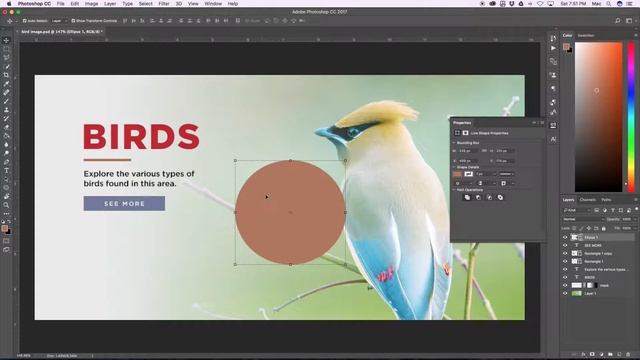Hide Layer 1 via its eye icon
Image resolution: width=640 pixels, height=360 pixels.
[565, 293]
